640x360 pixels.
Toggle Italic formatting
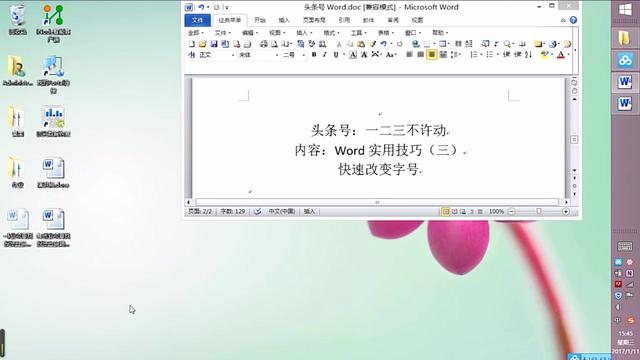click(325, 55)
